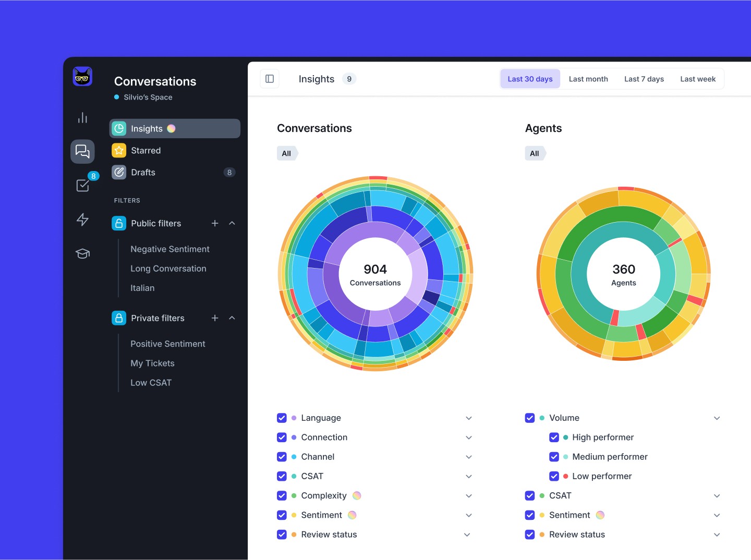Expand the Complexity row chevron
Viewport: 751px width, 560px height.
pyautogui.click(x=469, y=496)
